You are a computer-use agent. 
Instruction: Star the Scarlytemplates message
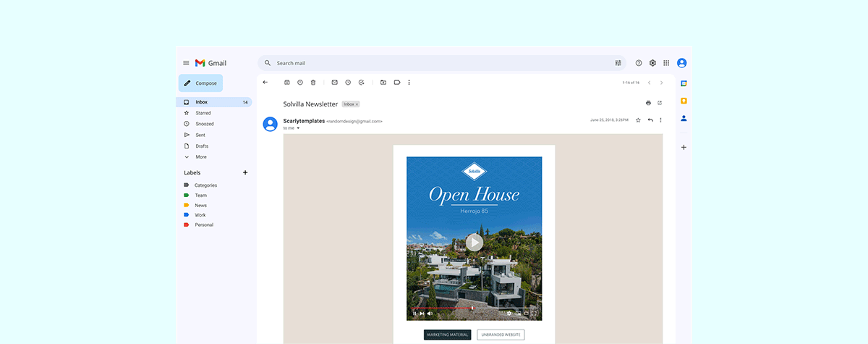(638, 120)
